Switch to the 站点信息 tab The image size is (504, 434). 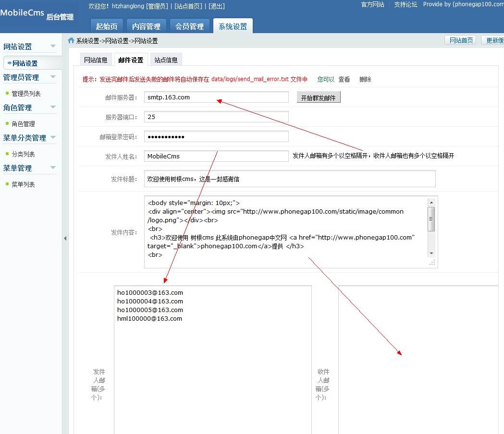pos(166,60)
